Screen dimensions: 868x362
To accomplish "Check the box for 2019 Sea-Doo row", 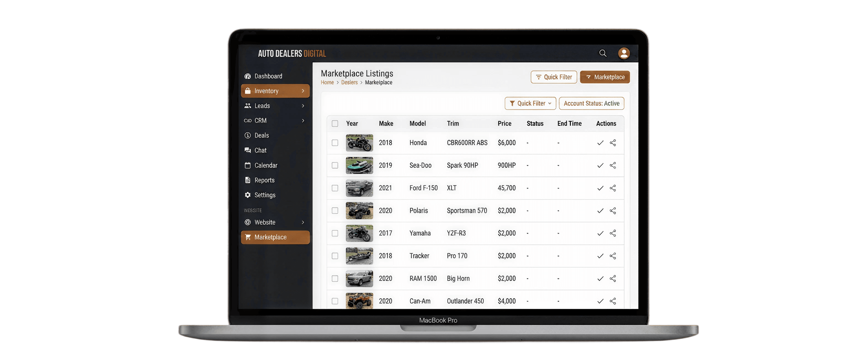I will click(x=335, y=166).
